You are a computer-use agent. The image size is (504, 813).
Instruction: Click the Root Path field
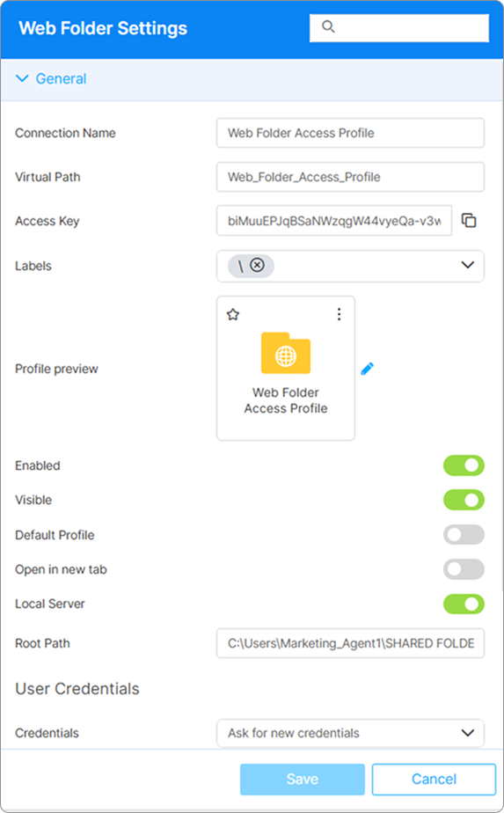[x=351, y=643]
